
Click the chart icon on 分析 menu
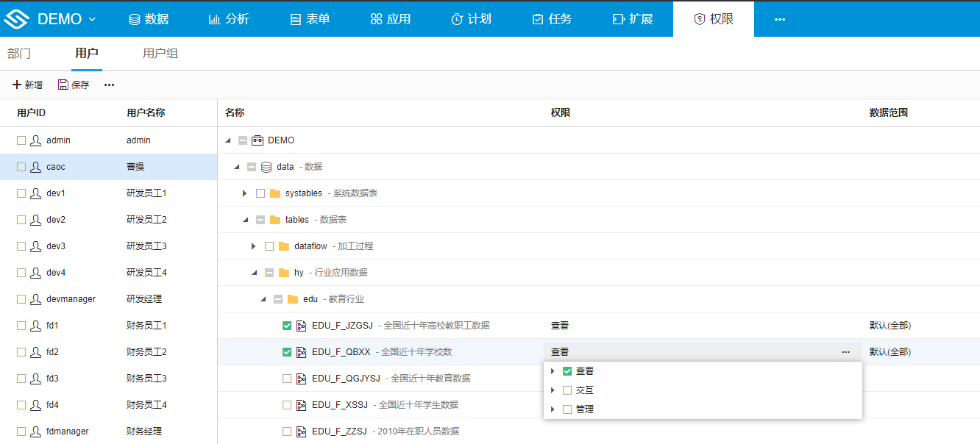pos(216,18)
